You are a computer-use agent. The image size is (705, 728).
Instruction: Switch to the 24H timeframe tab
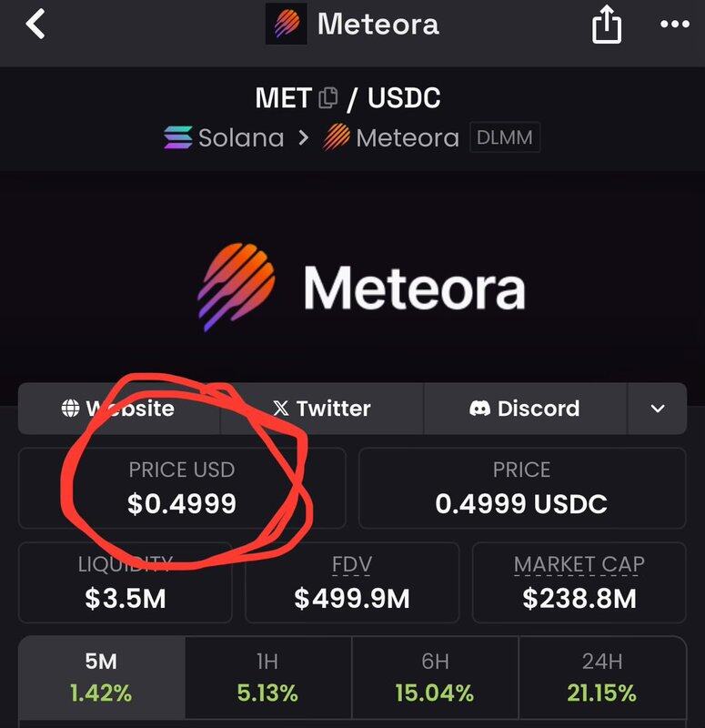pyautogui.click(x=602, y=677)
